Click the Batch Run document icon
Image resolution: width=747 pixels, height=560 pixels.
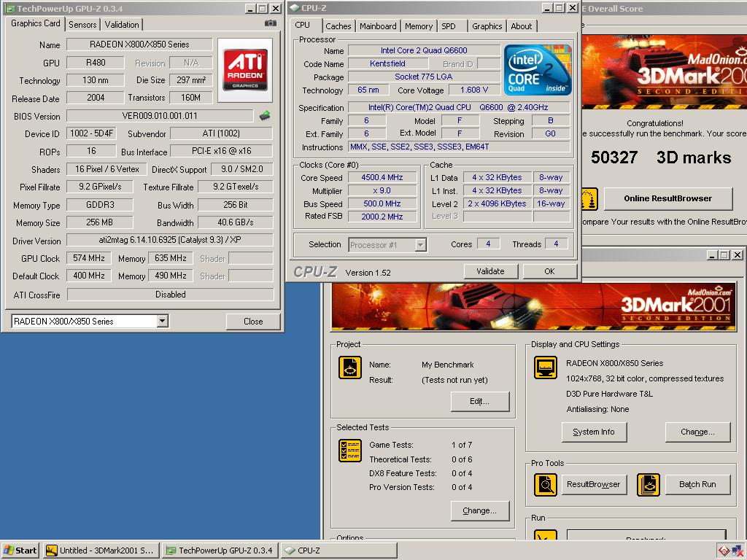click(x=649, y=485)
